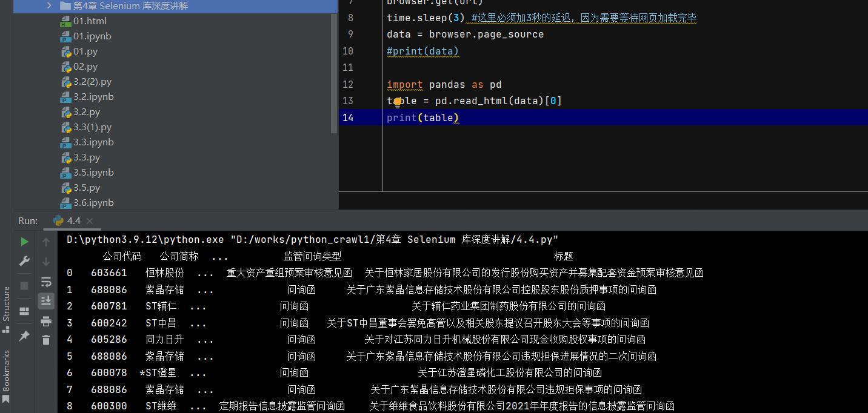Click the Run: tool window label
The image size is (868, 413).
28,220
